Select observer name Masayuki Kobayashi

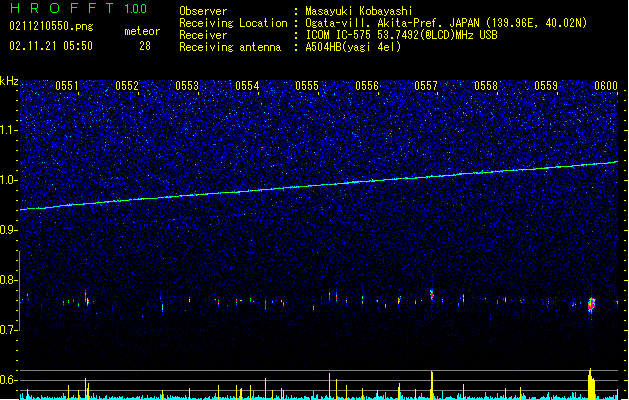[x=359, y=11]
